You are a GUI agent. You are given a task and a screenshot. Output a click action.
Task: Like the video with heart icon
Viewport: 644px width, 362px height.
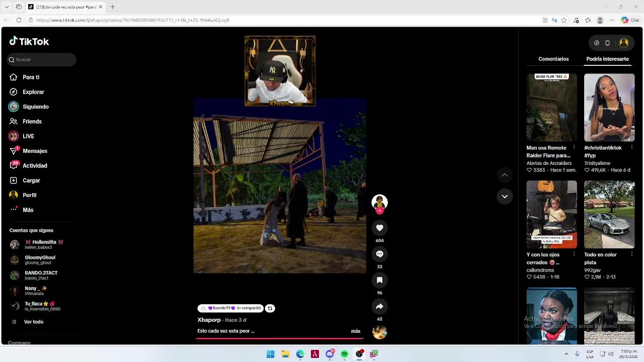tap(379, 228)
